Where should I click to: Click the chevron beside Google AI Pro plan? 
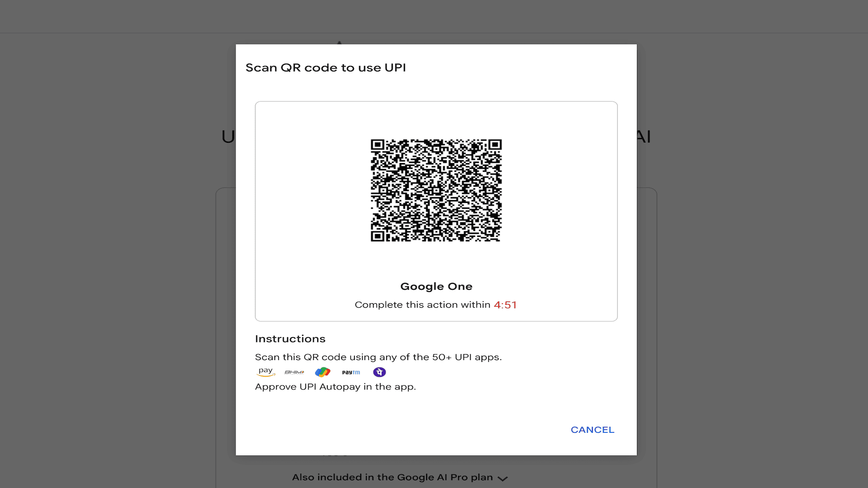pyautogui.click(x=503, y=479)
